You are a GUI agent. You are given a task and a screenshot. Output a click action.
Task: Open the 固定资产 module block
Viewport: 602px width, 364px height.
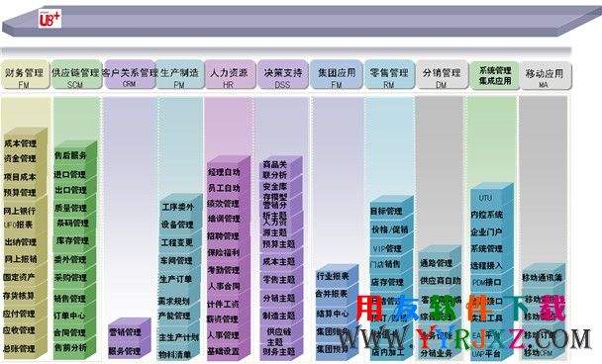[x=19, y=277]
